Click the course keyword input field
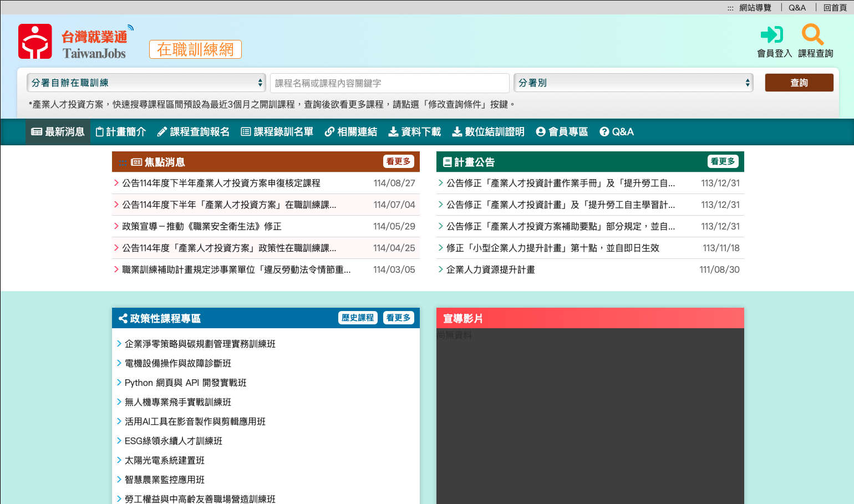This screenshot has width=854, height=504. click(x=389, y=83)
